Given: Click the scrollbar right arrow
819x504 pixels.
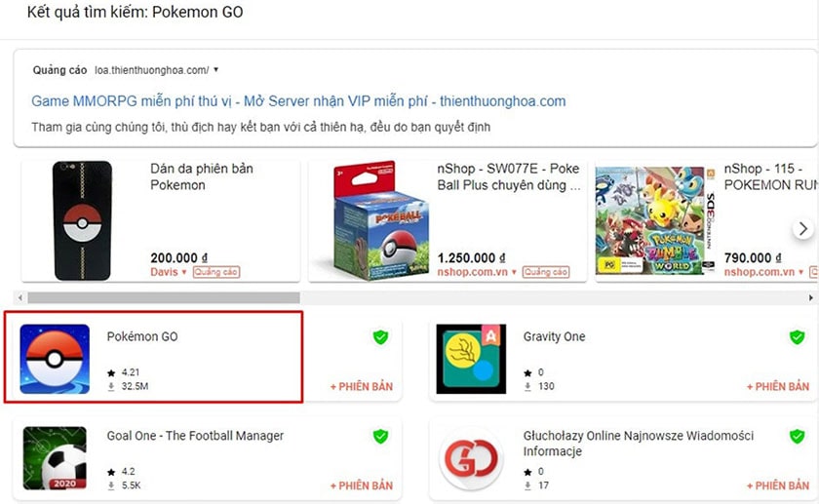Looking at the screenshot, I should click(810, 297).
